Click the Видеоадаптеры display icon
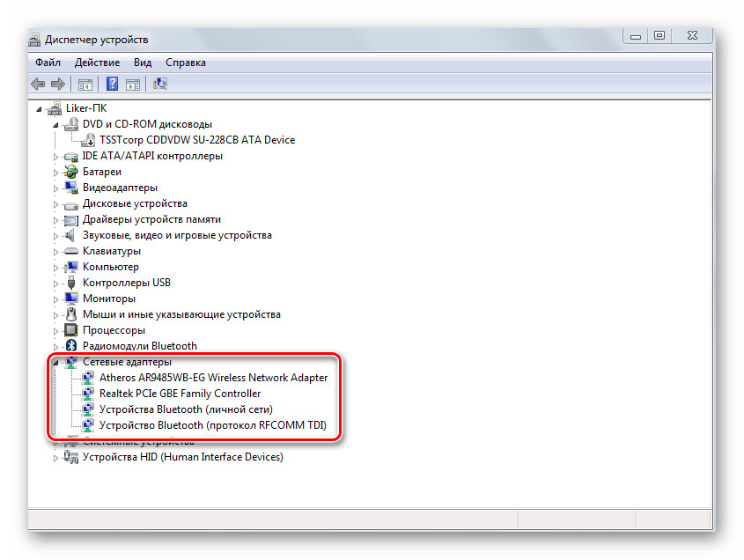744x560 pixels. 71,188
